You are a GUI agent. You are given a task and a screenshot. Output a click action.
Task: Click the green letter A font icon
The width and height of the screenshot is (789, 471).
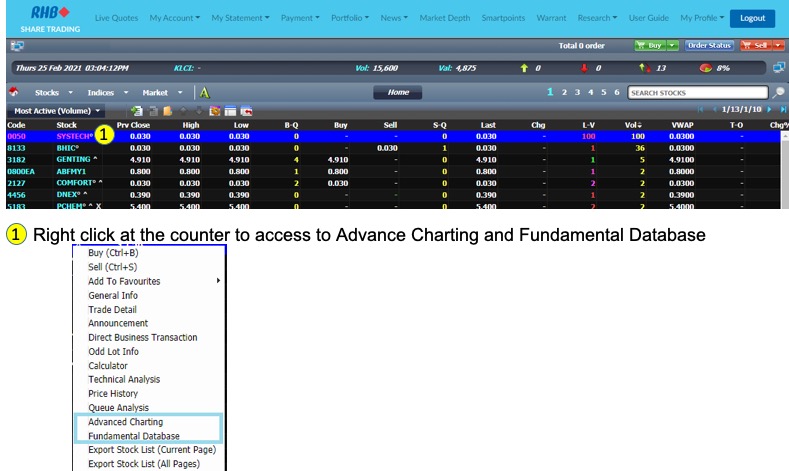[x=204, y=93]
